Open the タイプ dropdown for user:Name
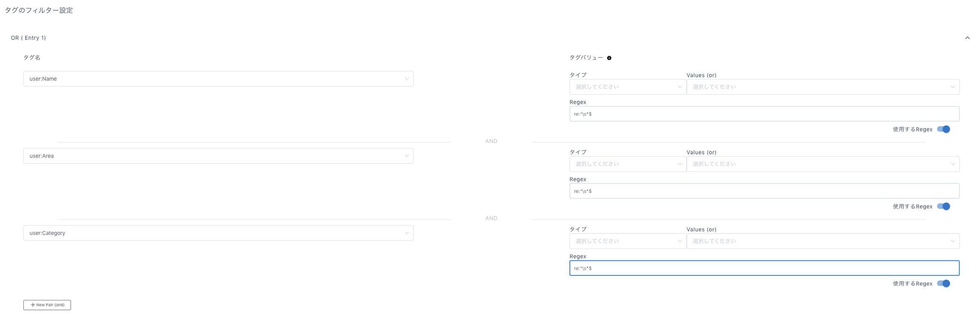 pyautogui.click(x=628, y=87)
